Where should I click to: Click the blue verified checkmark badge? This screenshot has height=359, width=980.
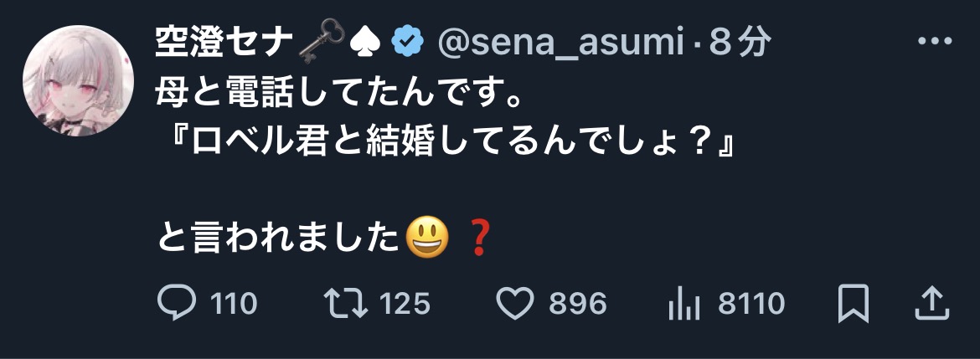pos(408,43)
